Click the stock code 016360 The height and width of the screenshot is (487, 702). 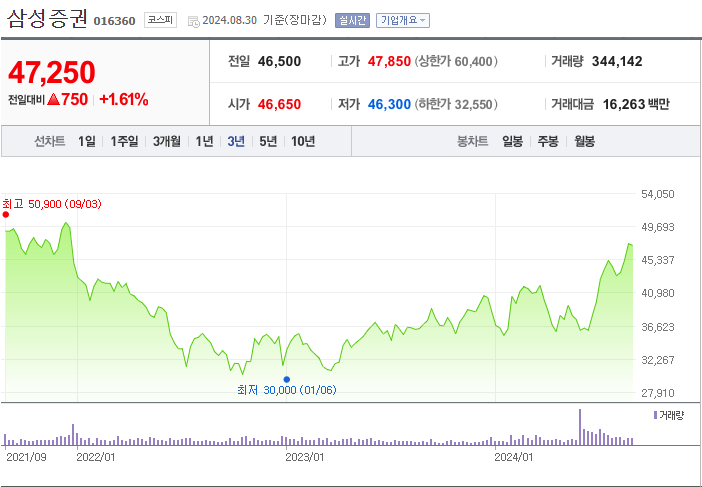point(114,21)
